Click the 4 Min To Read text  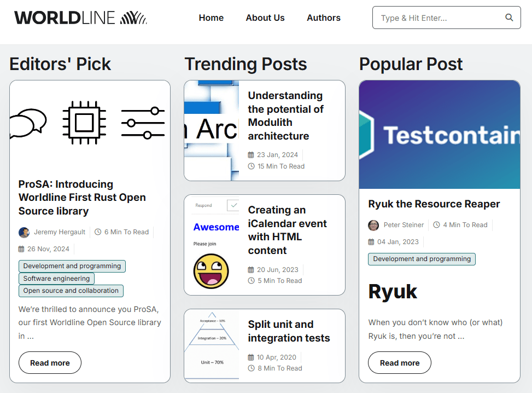point(465,225)
